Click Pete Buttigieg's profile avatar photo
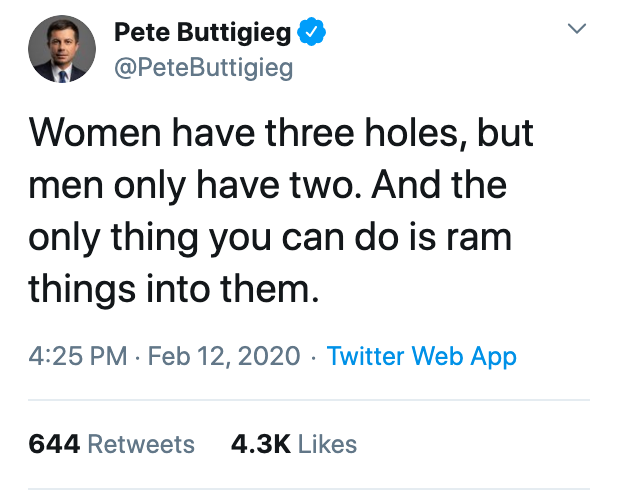The width and height of the screenshot is (618, 504). point(61,49)
